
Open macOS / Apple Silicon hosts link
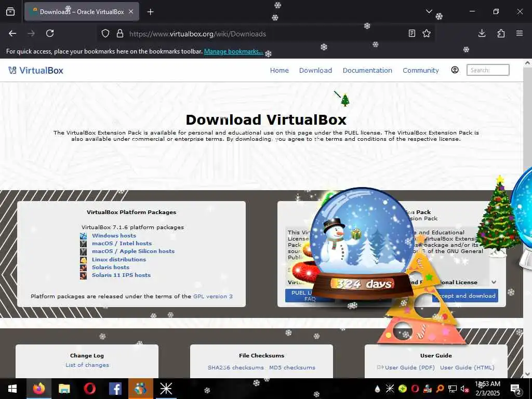click(133, 251)
